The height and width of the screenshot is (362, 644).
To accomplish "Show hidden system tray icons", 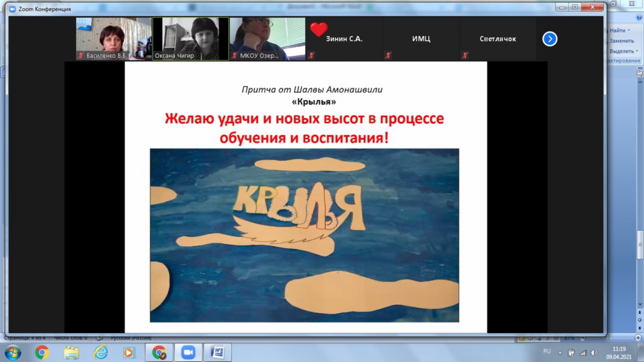I will click(x=560, y=352).
